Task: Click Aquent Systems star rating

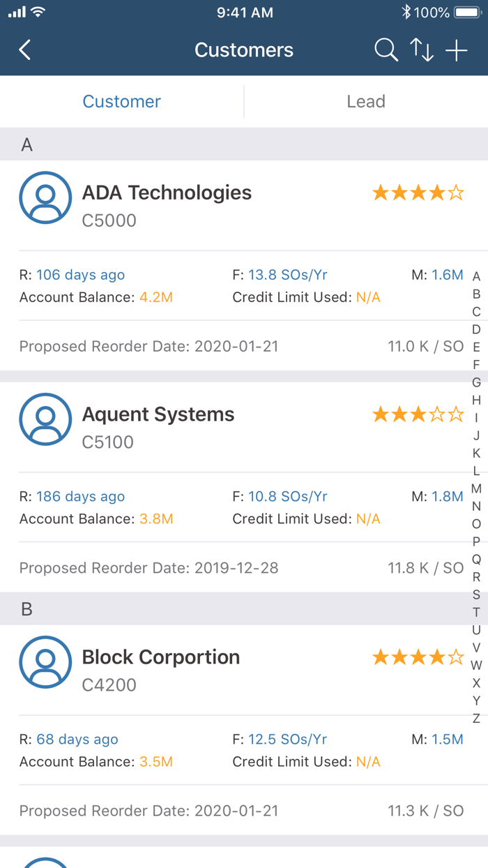Action: (x=418, y=414)
